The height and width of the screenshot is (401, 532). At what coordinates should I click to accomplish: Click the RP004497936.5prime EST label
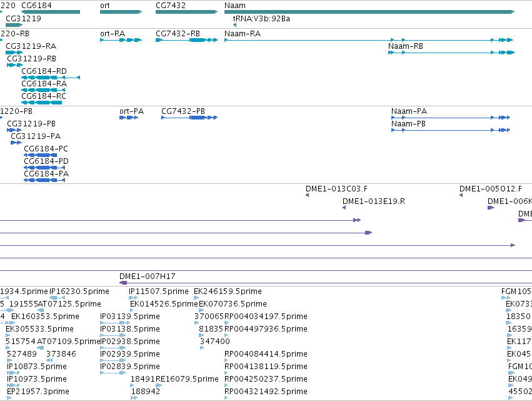266,329
